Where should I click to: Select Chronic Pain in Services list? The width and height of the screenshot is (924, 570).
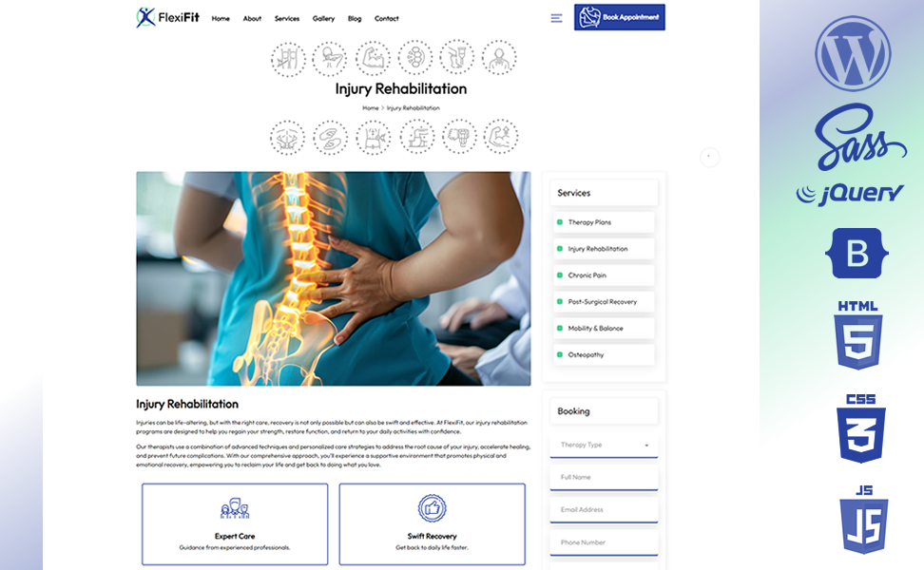604,275
